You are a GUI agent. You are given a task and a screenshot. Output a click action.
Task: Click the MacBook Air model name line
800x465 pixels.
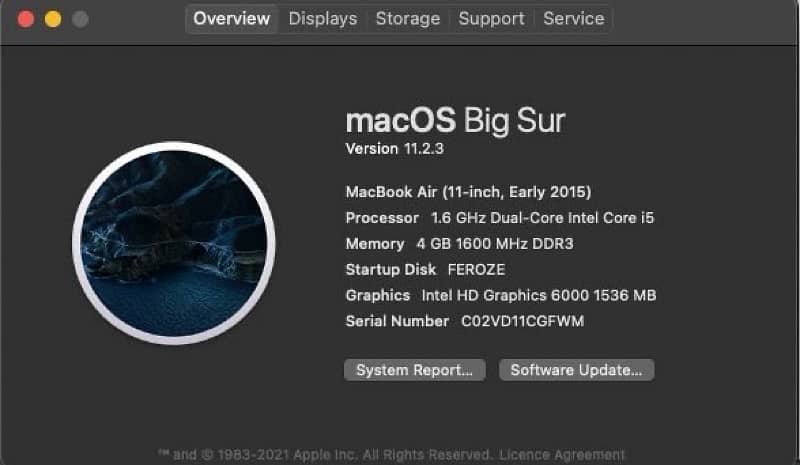click(x=468, y=191)
